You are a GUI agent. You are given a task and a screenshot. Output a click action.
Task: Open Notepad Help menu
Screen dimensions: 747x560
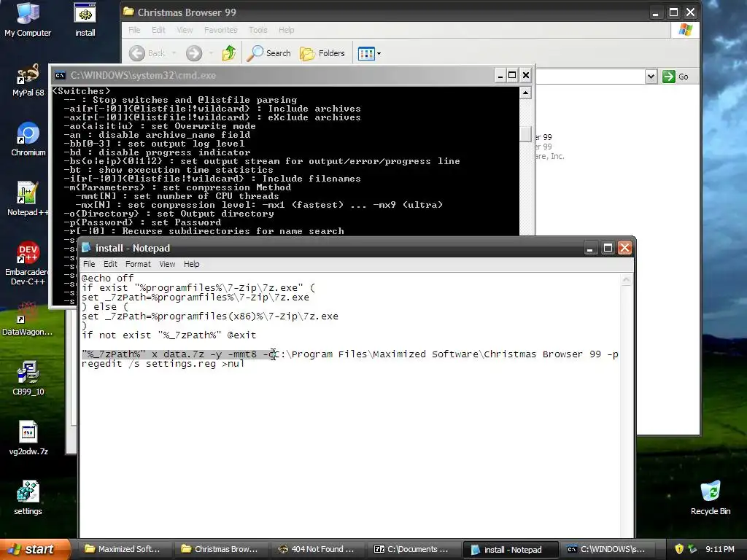pyautogui.click(x=192, y=264)
